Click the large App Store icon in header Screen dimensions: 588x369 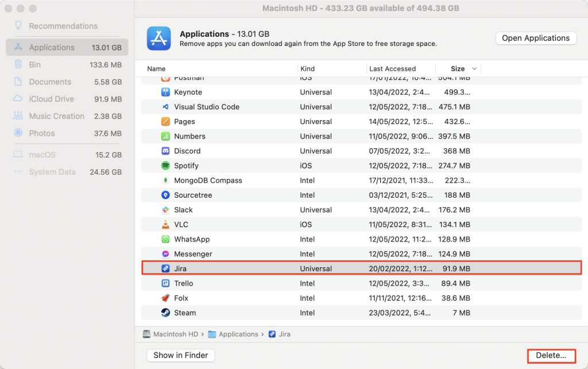[159, 39]
